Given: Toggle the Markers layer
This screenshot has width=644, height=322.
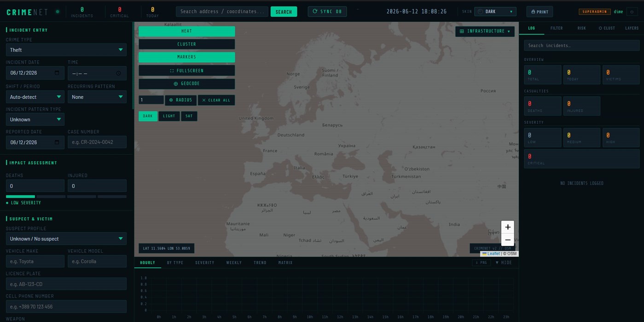Looking at the screenshot, I should click(x=186, y=57).
